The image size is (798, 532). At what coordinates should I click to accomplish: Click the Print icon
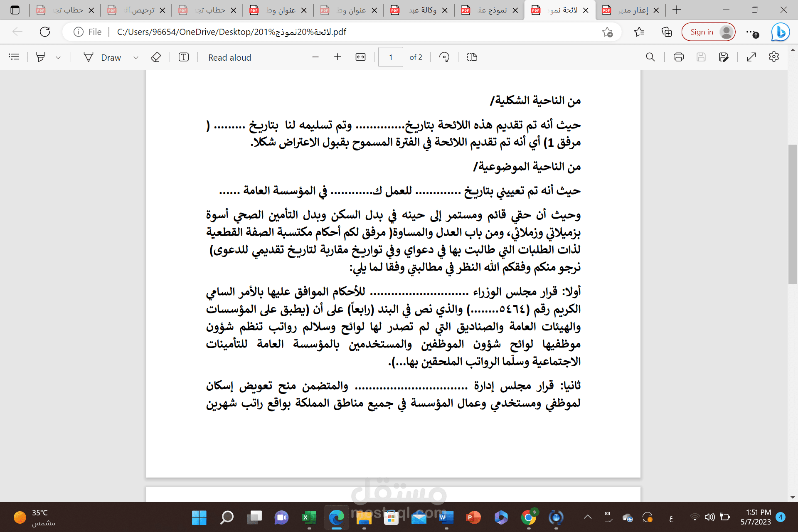678,57
